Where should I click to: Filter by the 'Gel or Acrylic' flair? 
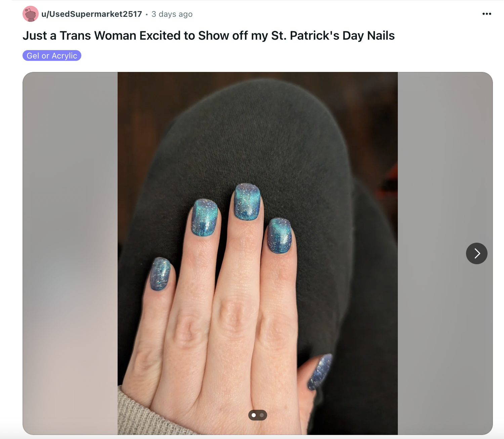tap(52, 56)
